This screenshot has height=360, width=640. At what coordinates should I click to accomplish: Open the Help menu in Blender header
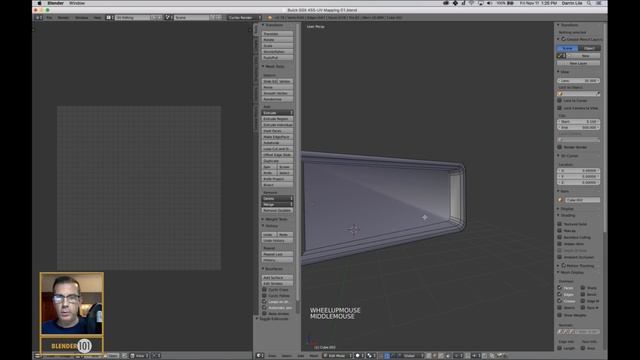(97, 18)
